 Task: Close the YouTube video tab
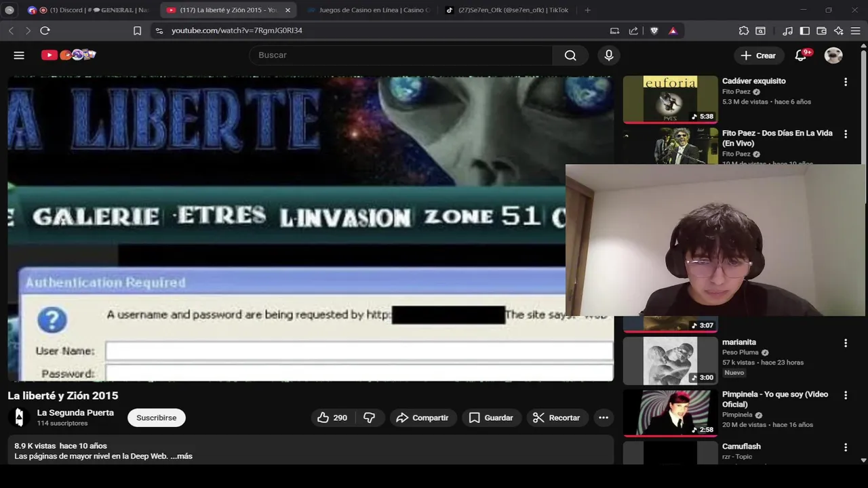288,10
